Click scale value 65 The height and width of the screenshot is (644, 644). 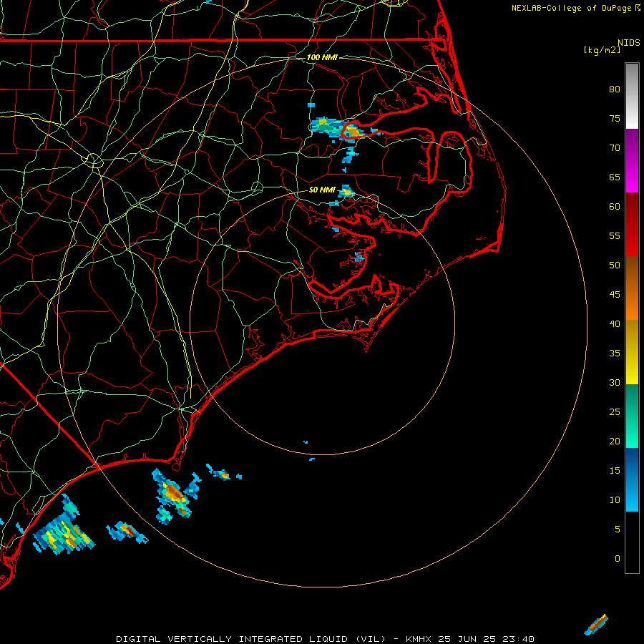[615, 177]
